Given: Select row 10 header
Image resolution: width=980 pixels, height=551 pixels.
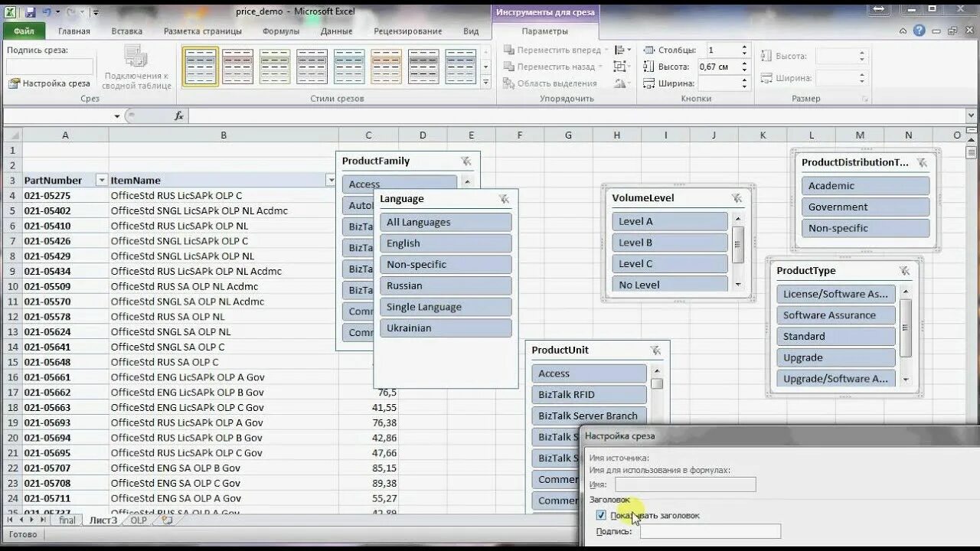Looking at the screenshot, I should [x=12, y=286].
